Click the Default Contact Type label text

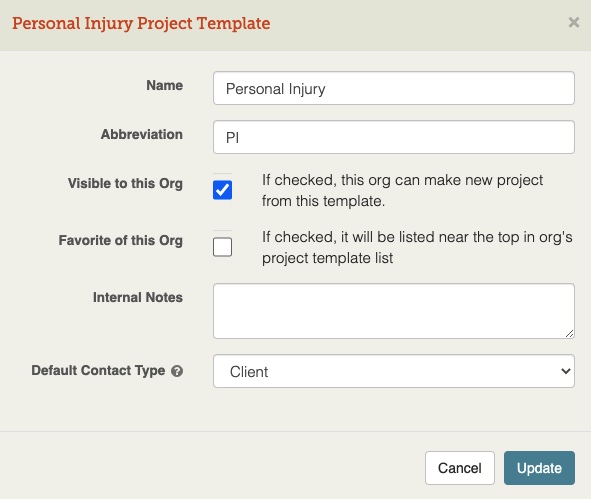pos(98,370)
